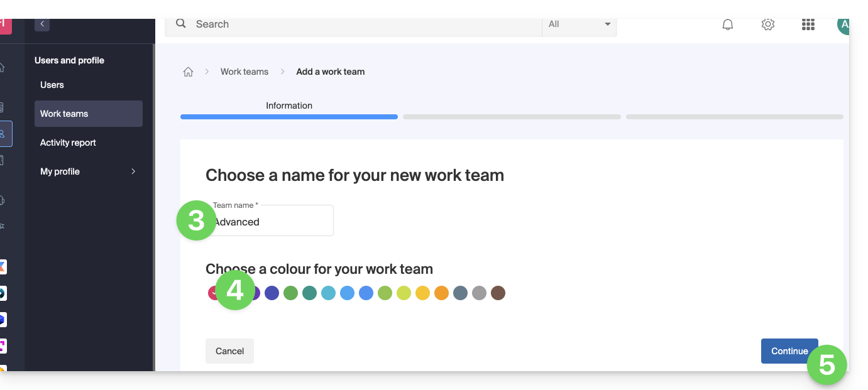Open the Activity report page
The width and height of the screenshot is (868, 390).
click(x=68, y=143)
